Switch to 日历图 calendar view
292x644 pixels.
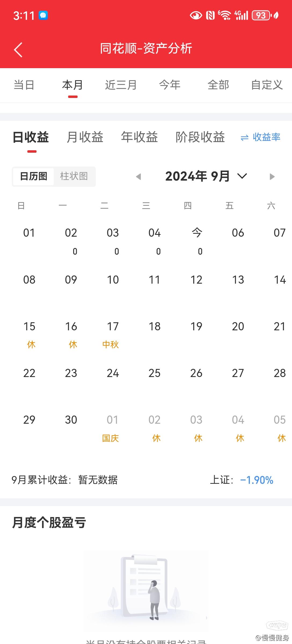point(34,176)
